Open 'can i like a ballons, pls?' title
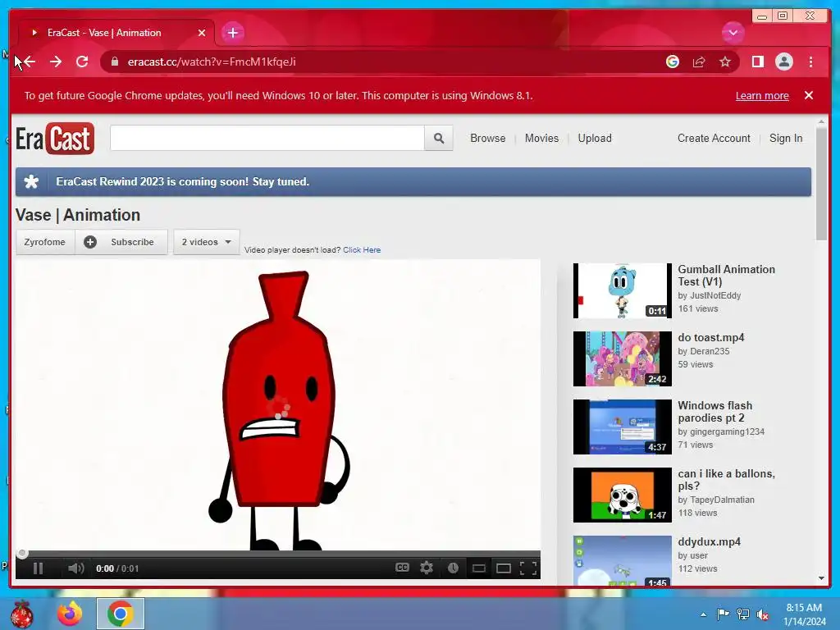The width and height of the screenshot is (840, 630). pos(727,479)
